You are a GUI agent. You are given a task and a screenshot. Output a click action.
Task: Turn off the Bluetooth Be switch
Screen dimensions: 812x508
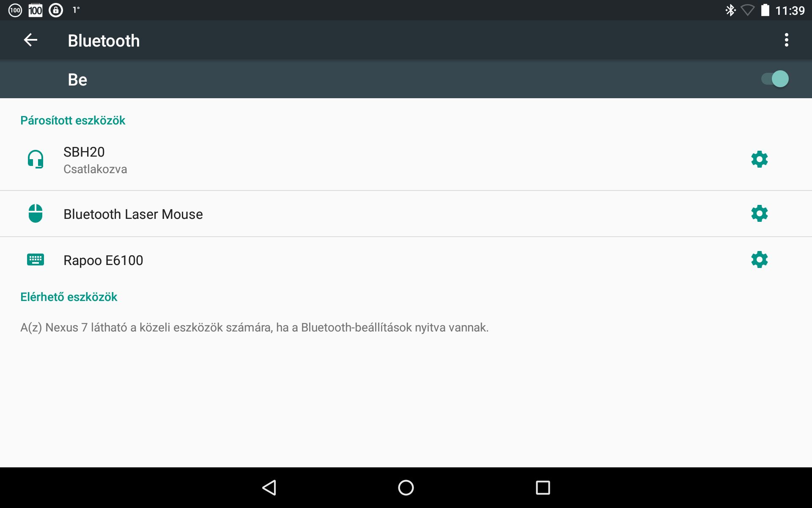tap(775, 79)
